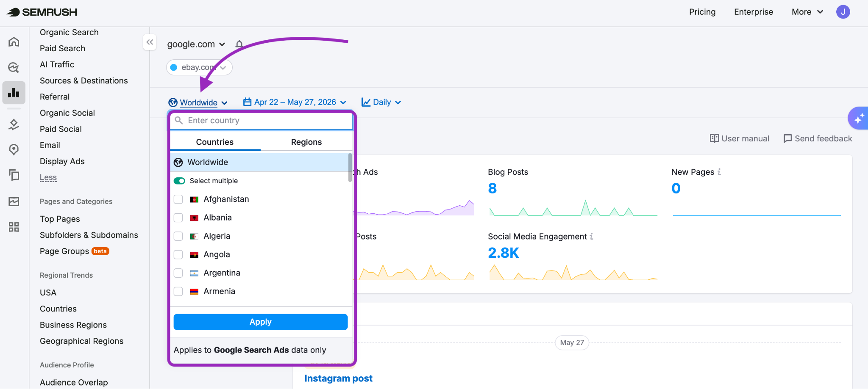The width and height of the screenshot is (868, 389).
Task: Open Page Groups beta in sidebar
Action: [x=75, y=251]
